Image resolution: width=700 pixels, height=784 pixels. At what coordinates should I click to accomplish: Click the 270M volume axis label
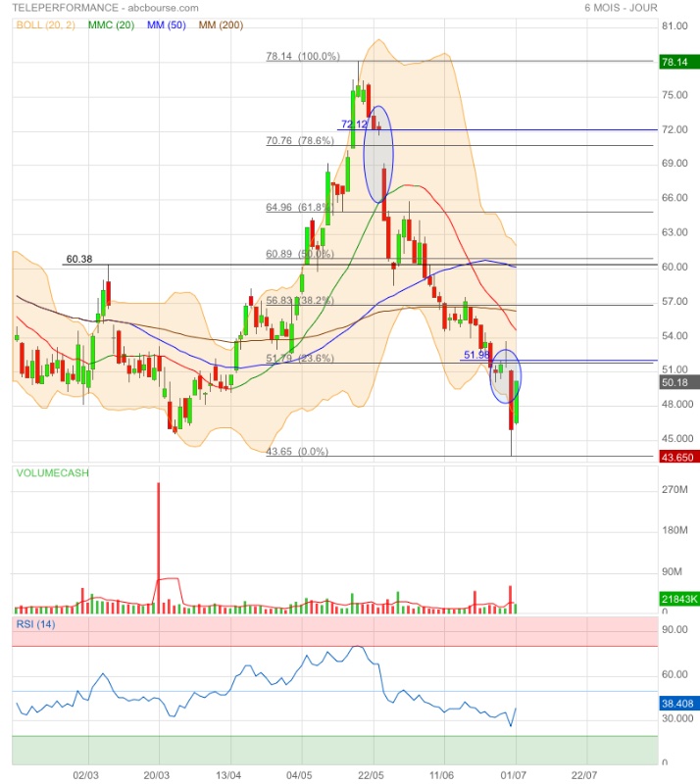click(x=675, y=489)
